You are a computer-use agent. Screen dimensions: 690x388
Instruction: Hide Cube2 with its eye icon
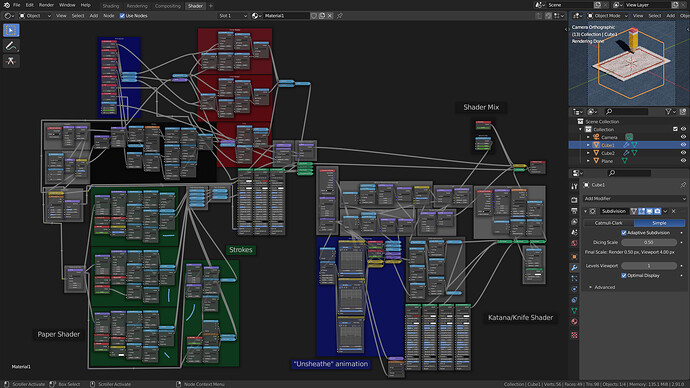[683, 153]
